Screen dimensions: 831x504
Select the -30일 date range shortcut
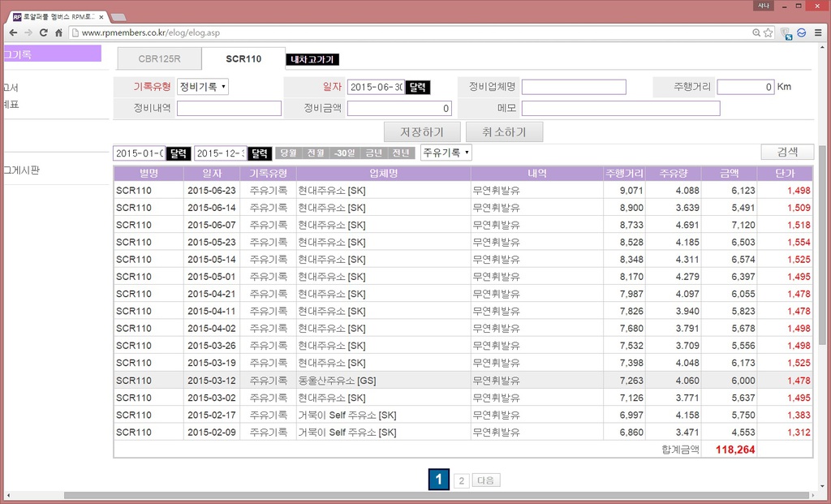tap(346, 153)
